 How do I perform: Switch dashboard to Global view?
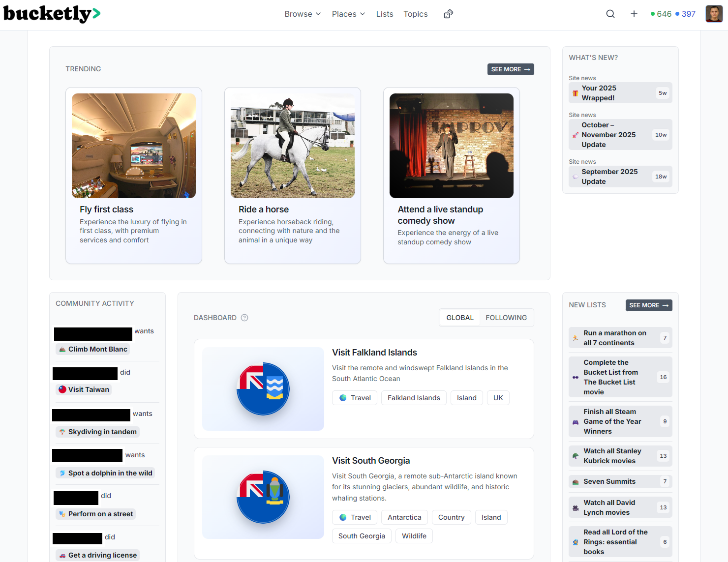tap(460, 318)
